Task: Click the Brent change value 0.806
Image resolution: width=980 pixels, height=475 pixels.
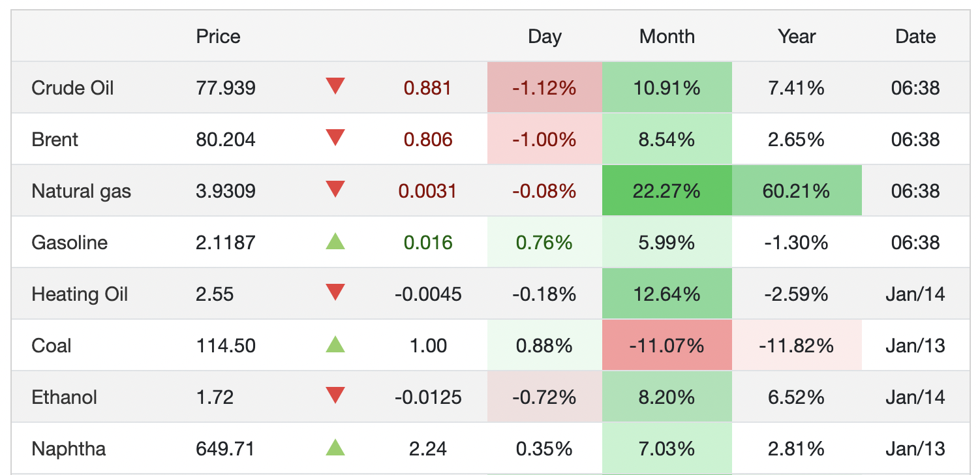Action: click(428, 139)
